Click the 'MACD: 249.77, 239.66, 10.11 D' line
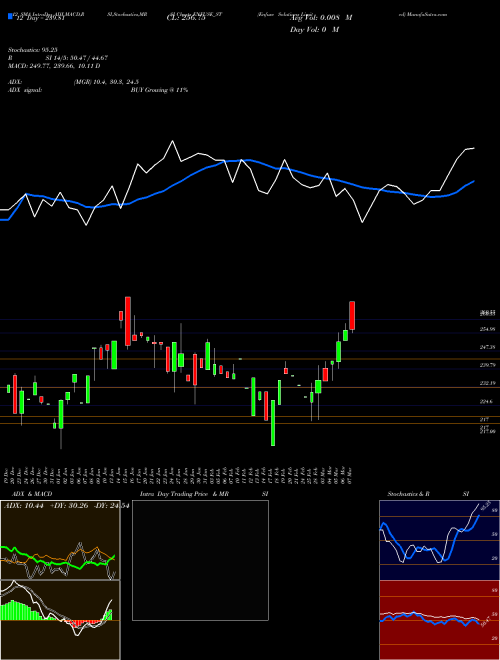 pos(54,66)
